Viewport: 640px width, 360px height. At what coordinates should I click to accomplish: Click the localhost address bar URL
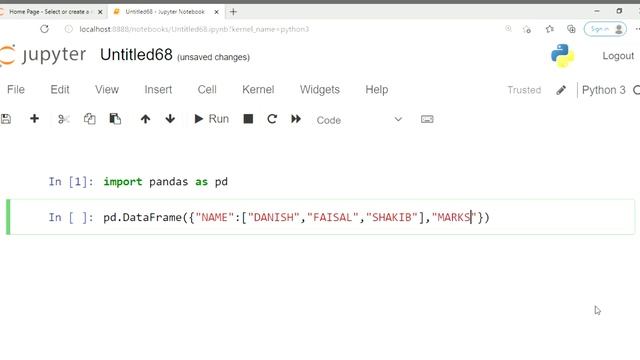194,29
